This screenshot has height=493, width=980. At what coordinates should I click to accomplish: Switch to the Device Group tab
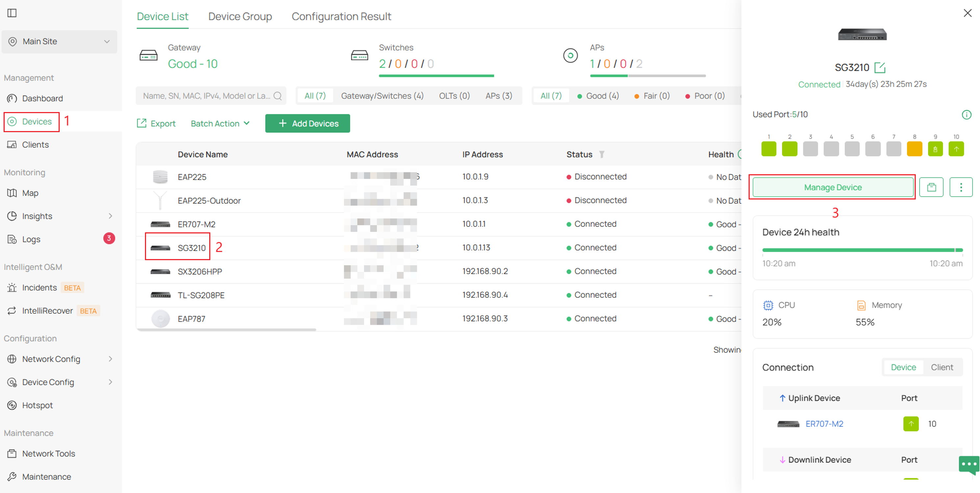pos(240,16)
